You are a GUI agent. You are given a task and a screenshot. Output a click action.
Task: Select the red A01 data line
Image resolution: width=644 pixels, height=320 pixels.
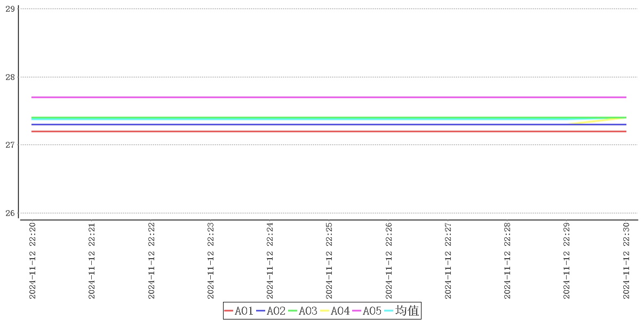coord(320,131)
